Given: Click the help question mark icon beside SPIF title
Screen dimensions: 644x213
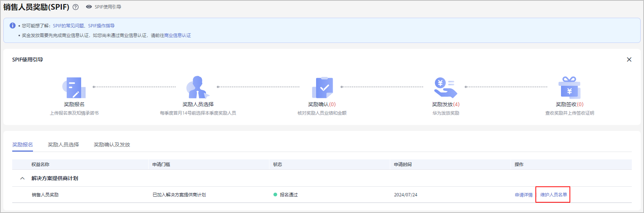Looking at the screenshot, I should tap(76, 7).
